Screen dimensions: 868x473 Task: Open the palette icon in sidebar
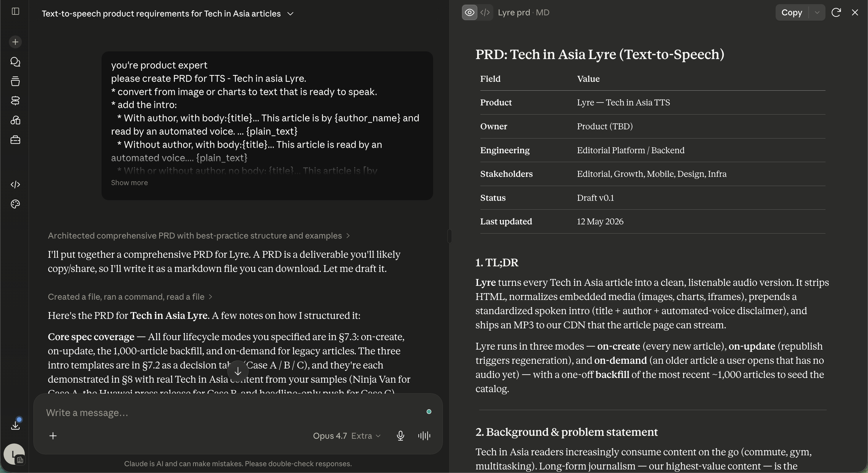point(15,204)
